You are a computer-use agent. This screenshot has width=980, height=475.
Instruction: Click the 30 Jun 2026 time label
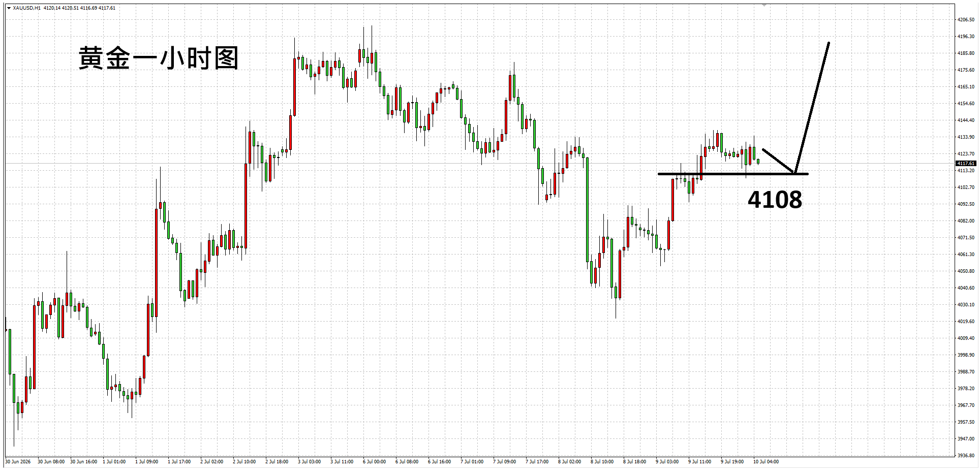18,462
